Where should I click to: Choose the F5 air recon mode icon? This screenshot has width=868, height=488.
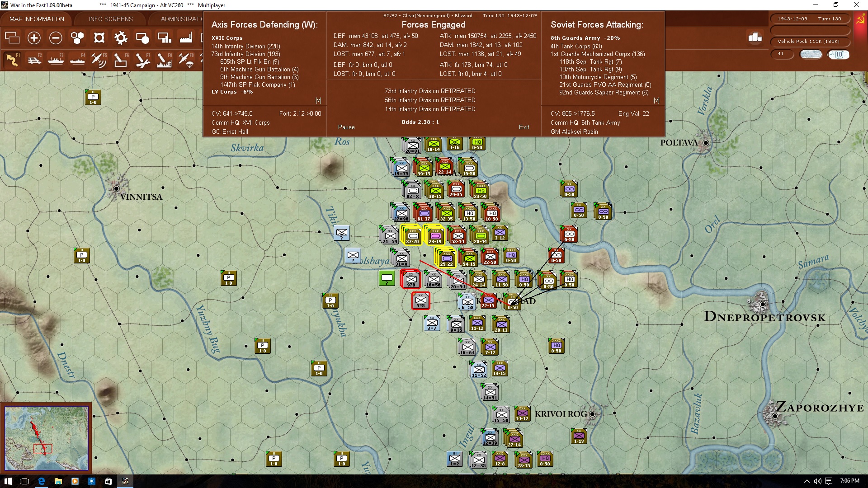point(99,60)
